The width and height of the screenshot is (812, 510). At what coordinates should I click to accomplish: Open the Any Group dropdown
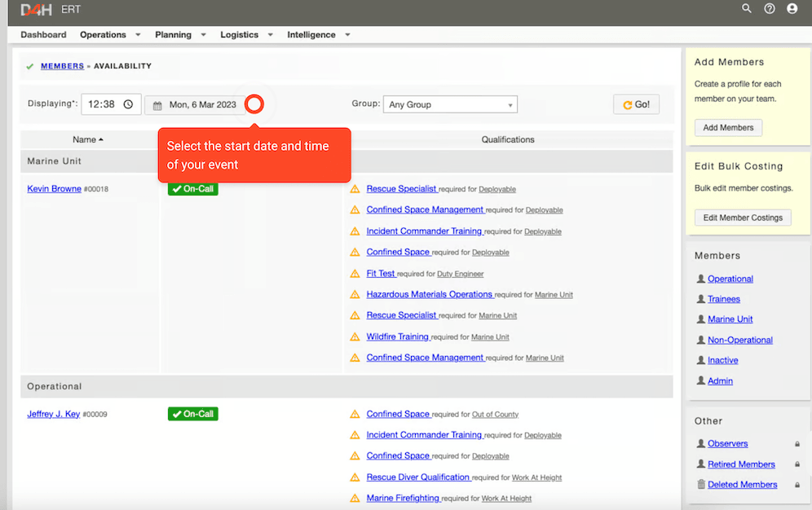[449, 104]
